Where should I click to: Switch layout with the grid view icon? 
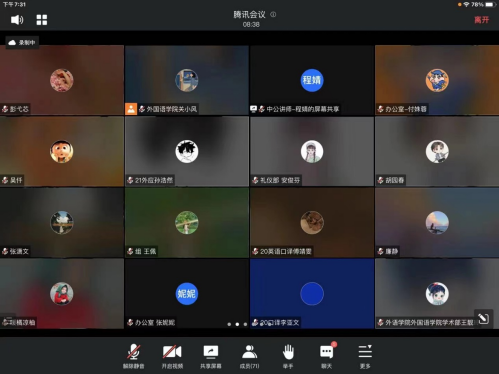(x=42, y=20)
